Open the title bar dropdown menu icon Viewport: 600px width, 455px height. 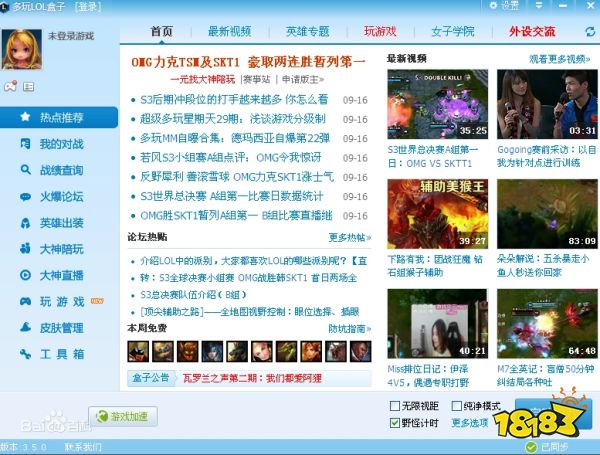(x=539, y=5)
